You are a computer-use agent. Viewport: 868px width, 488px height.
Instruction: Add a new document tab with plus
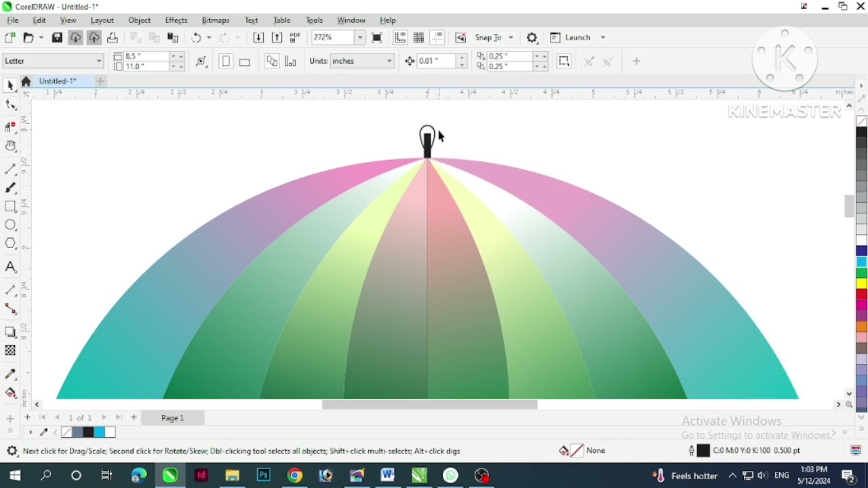point(100,81)
